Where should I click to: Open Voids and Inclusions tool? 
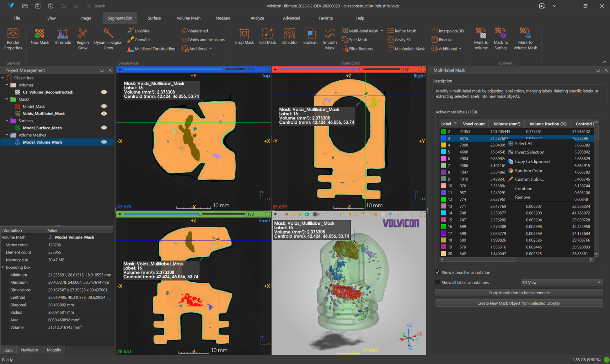click(x=203, y=40)
